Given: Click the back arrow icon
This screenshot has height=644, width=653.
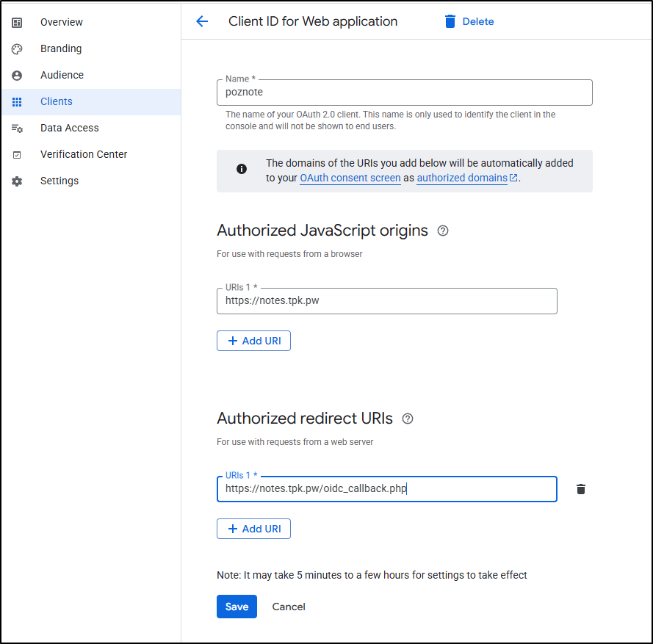Looking at the screenshot, I should 202,21.
